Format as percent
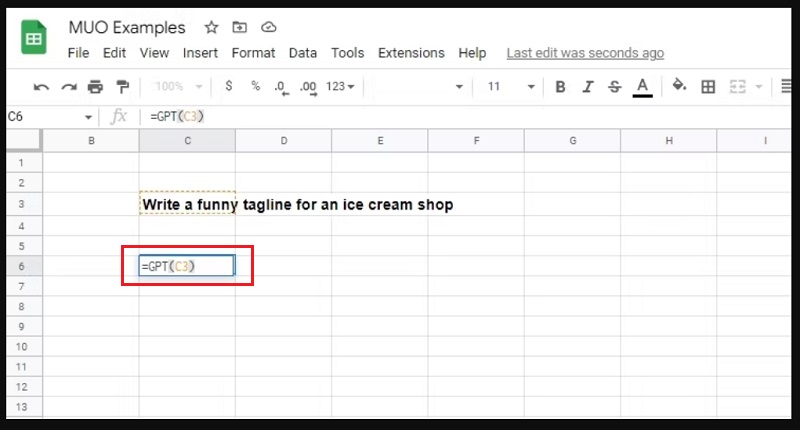The height and width of the screenshot is (430, 800). click(x=256, y=86)
